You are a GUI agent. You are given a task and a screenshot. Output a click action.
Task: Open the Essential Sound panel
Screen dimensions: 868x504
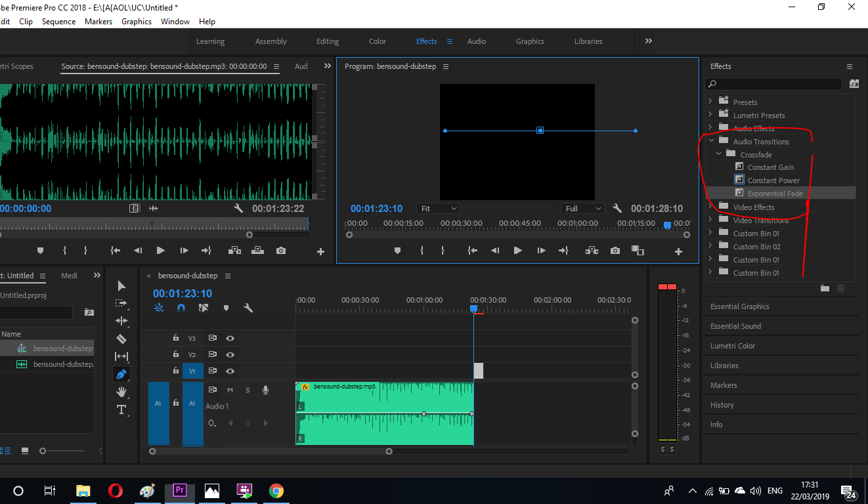(x=735, y=326)
